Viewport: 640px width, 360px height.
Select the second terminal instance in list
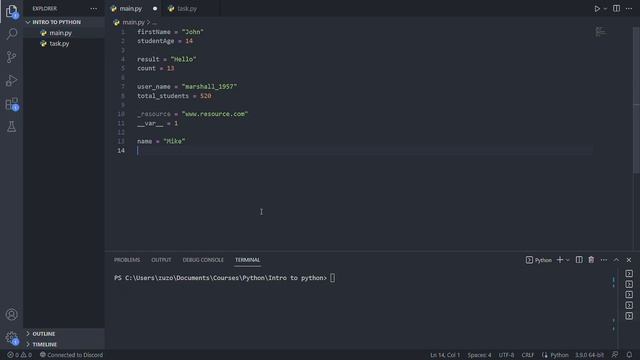[629, 284]
